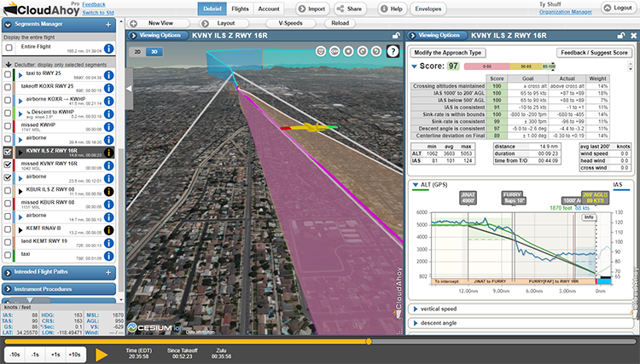
Task: Show info for Entire Flight row
Action: pos(108,49)
